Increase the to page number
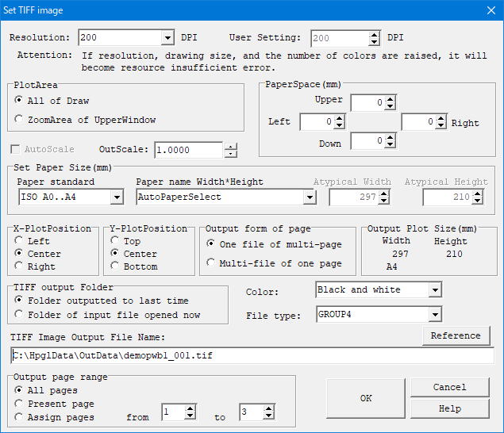The image size is (504, 433). pyautogui.click(x=268, y=408)
